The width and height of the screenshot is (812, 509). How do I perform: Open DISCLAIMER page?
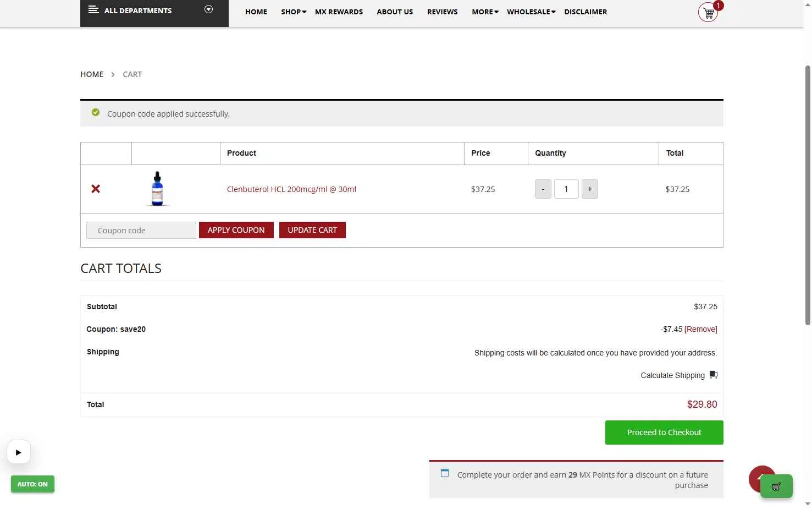tap(585, 12)
